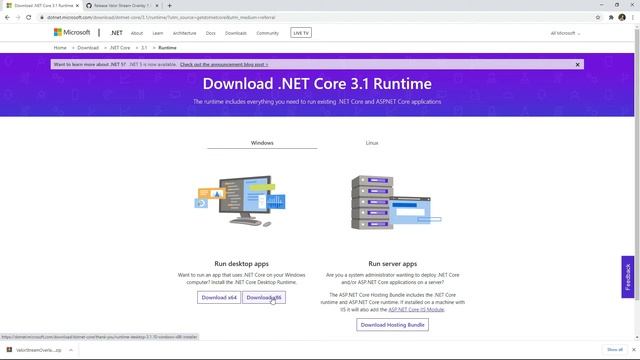Image resolution: width=640 pixels, height=360 pixels.
Task: Expand the download item options arrow
Action: pos(71,350)
